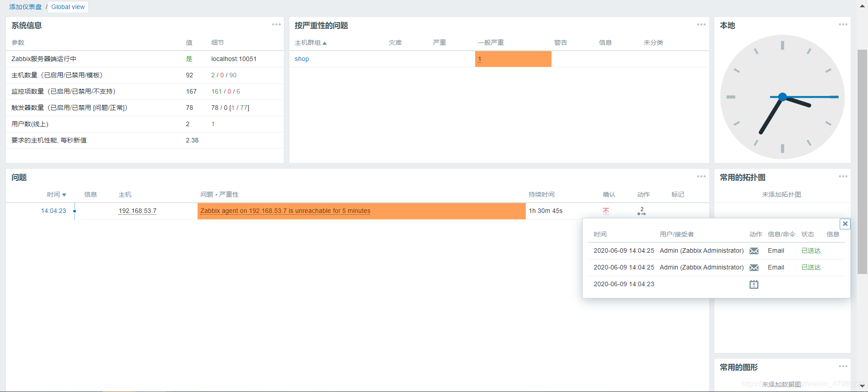Open host 192.168.53.7 link
This screenshot has width=868, height=392.
click(137, 211)
